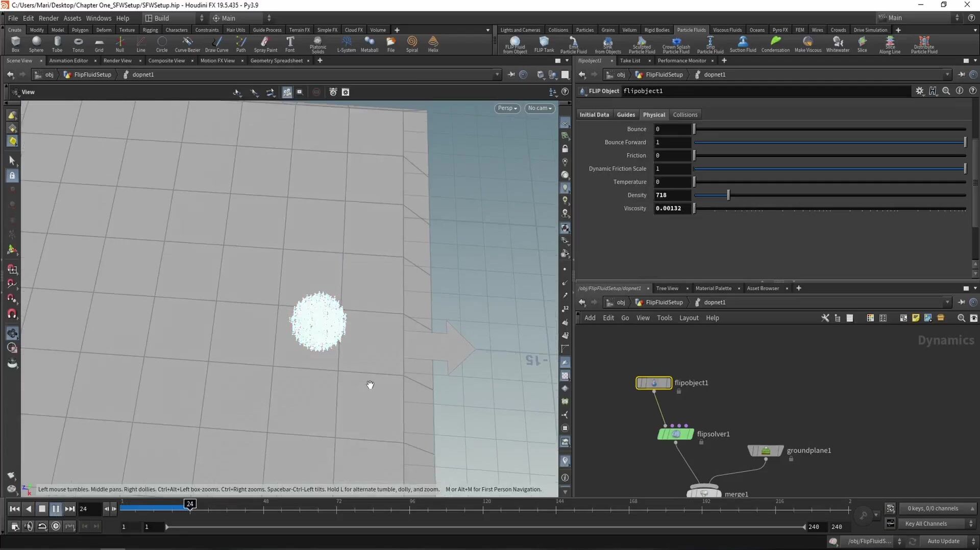This screenshot has height=550, width=980.
Task: Select the FLIP Tank shelf tool
Action: (x=544, y=44)
